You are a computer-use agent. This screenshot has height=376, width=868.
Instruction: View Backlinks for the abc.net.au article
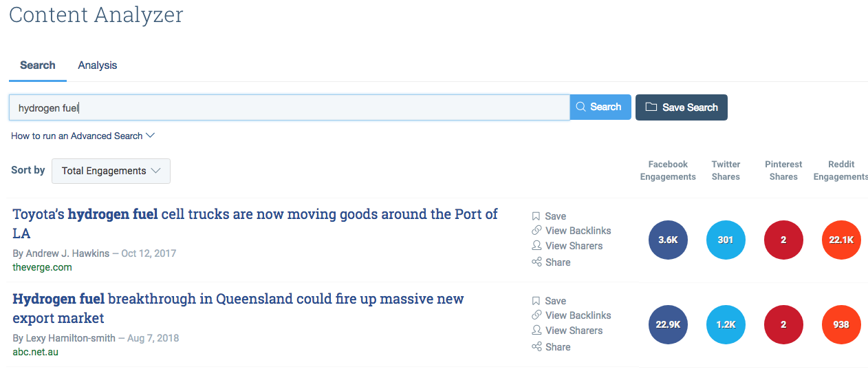point(571,315)
